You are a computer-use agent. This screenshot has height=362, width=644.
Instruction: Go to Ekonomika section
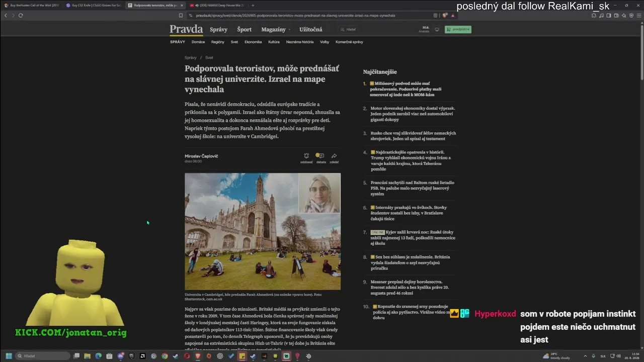pos(253,42)
